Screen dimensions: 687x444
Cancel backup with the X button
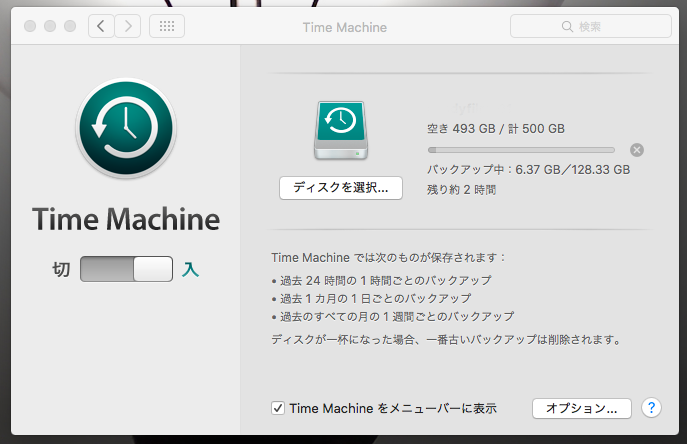(x=637, y=150)
